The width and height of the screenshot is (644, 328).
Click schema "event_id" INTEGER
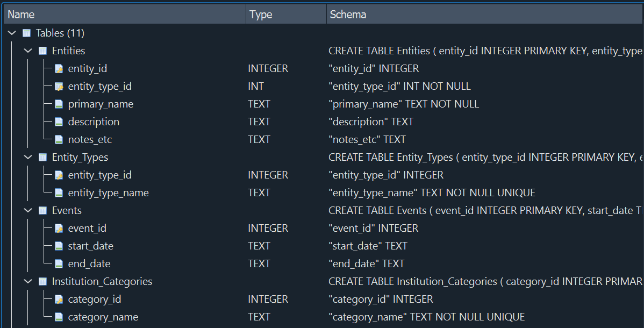click(374, 228)
